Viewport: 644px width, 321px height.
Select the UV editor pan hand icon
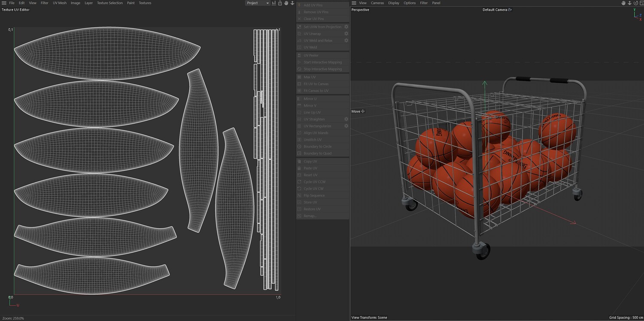[286, 3]
